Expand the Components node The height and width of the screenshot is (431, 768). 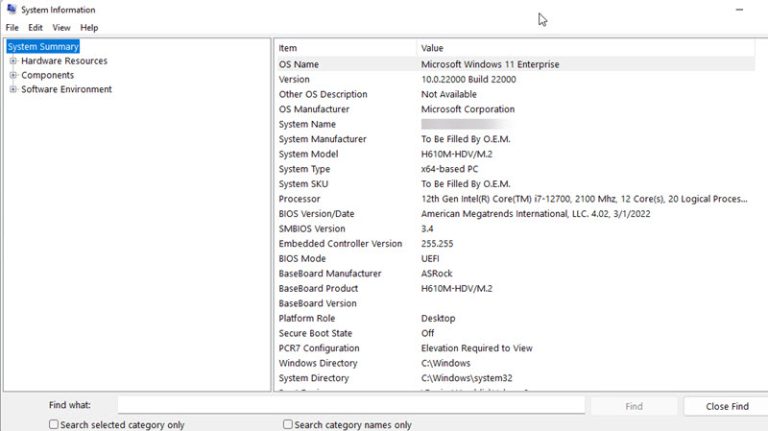(13, 75)
